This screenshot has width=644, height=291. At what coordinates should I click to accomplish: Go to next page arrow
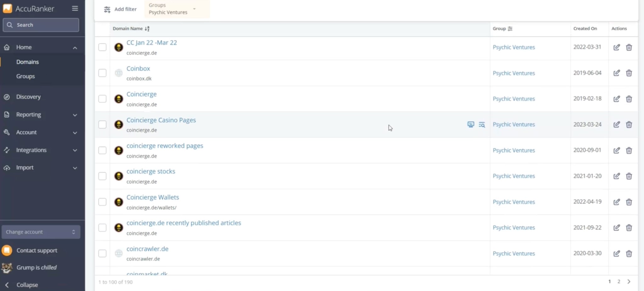coord(629,282)
